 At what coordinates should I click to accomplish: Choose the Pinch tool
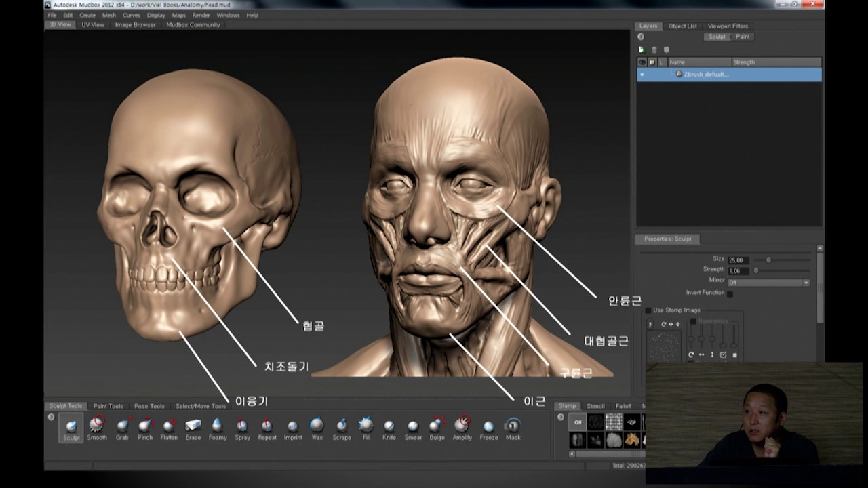pos(145,429)
